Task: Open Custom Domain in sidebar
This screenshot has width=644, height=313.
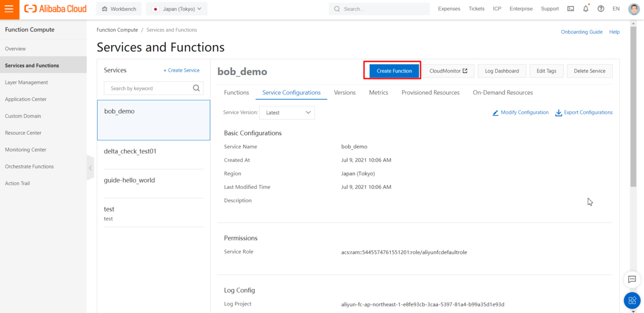Action: [43, 116]
